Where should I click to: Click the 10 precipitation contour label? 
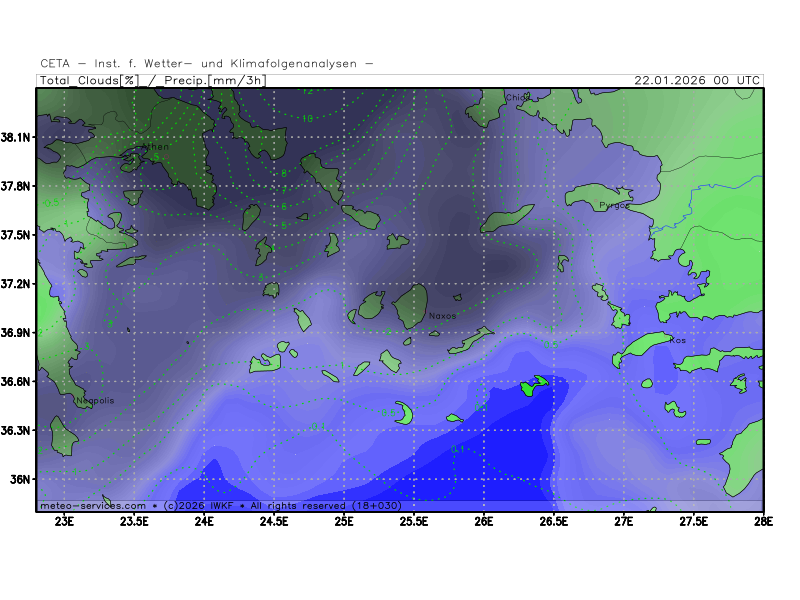[307, 118]
